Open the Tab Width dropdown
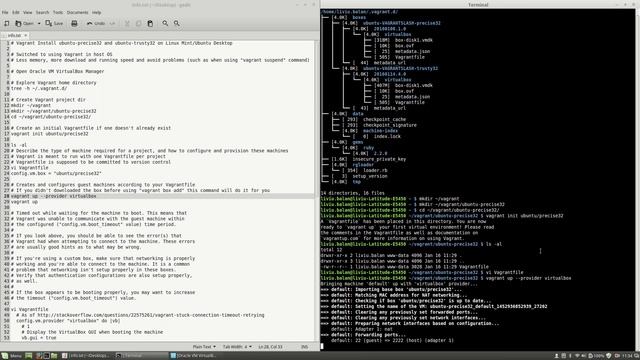Image resolution: width=640 pixels, height=360 pixels. pyautogui.click(x=237, y=347)
